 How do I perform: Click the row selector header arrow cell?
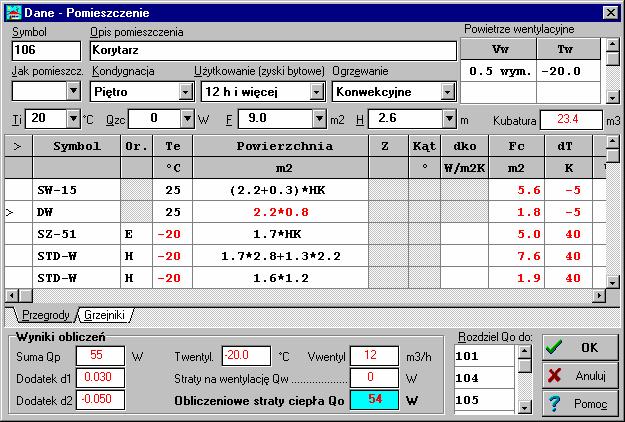pos(19,146)
